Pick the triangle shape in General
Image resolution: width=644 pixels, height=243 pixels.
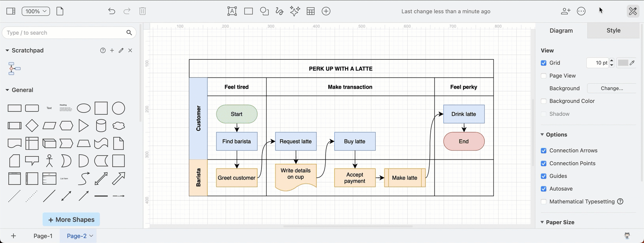click(x=83, y=126)
